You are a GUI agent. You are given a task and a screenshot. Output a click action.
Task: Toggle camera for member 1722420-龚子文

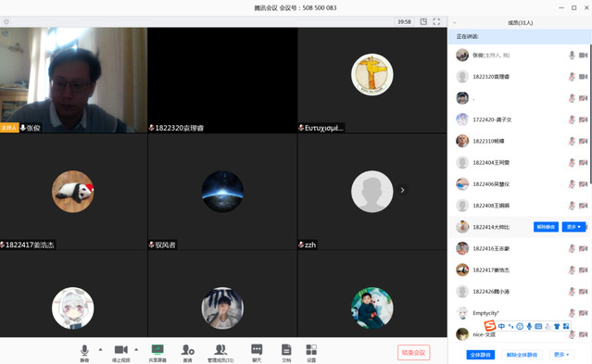click(x=584, y=119)
